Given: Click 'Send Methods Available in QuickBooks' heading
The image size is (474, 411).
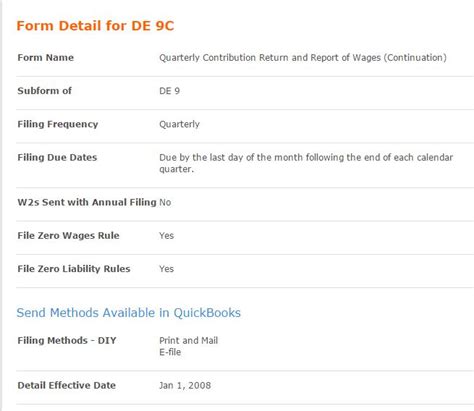Looking at the screenshot, I should tap(129, 313).
